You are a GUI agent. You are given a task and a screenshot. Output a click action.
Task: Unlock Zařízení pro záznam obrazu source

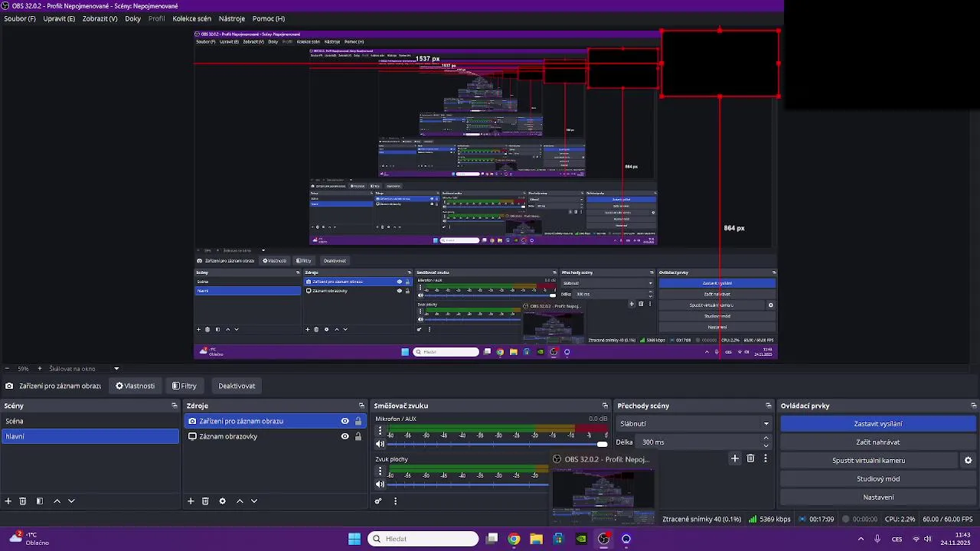click(358, 421)
